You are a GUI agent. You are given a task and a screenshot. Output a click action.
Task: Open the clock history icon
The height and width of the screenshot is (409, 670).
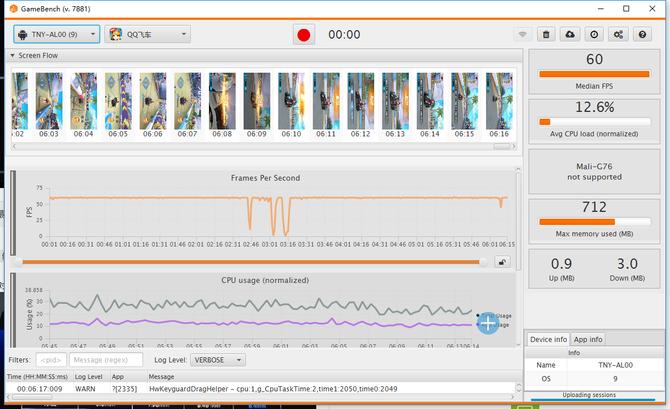click(x=595, y=35)
